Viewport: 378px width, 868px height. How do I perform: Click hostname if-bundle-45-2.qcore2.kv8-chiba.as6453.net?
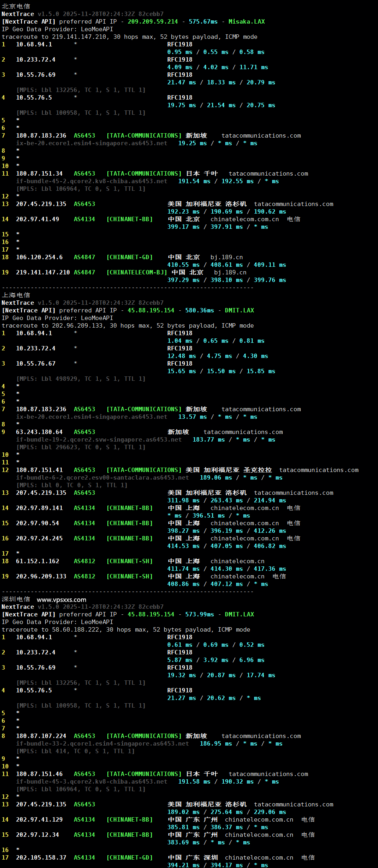[x=92, y=181]
